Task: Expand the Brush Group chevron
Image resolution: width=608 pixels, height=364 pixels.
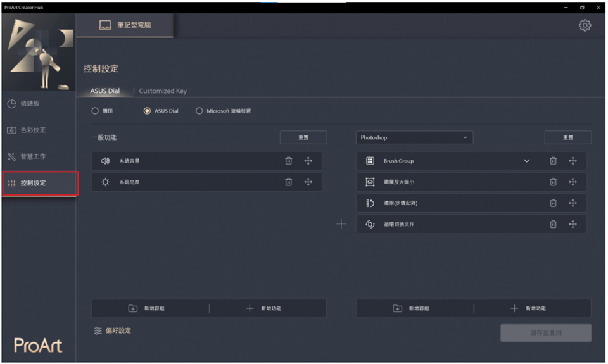Action: tap(526, 161)
